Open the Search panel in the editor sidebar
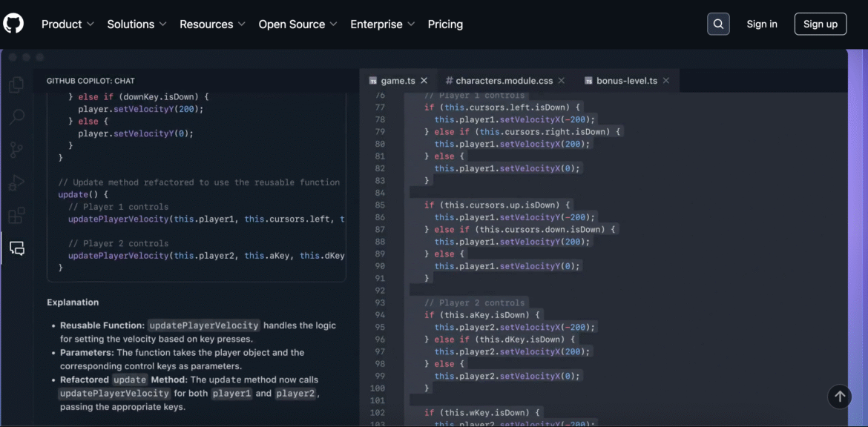This screenshot has height=427, width=868. coord(16,117)
